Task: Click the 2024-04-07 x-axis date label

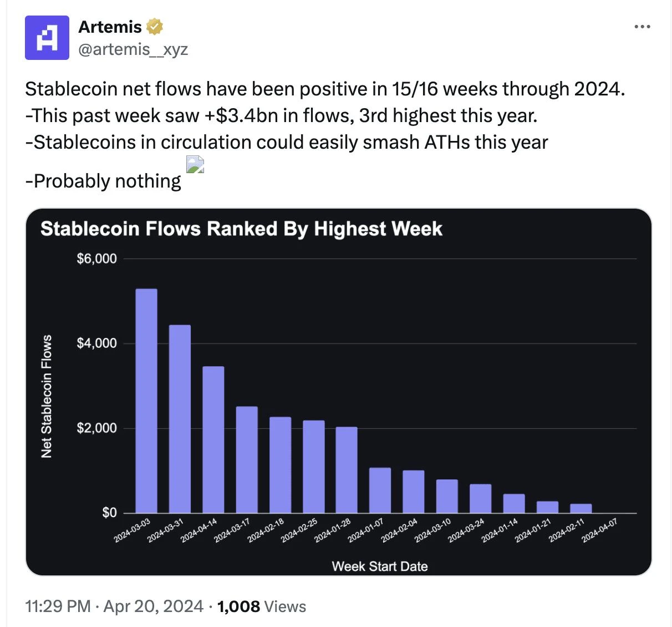Action: [600, 529]
